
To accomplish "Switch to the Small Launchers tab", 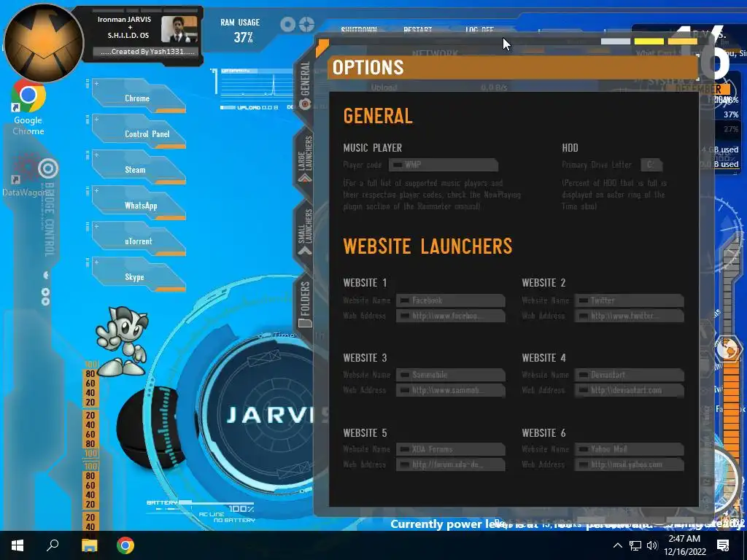I will pos(305,232).
